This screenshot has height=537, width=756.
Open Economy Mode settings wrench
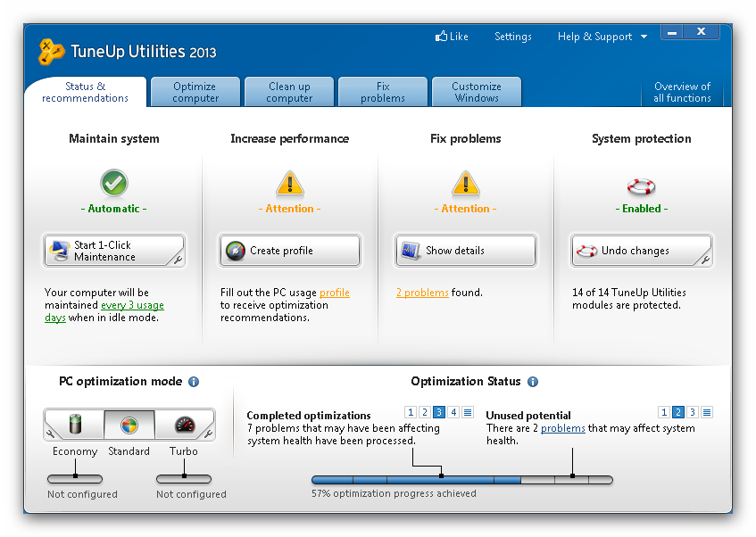click(x=50, y=434)
